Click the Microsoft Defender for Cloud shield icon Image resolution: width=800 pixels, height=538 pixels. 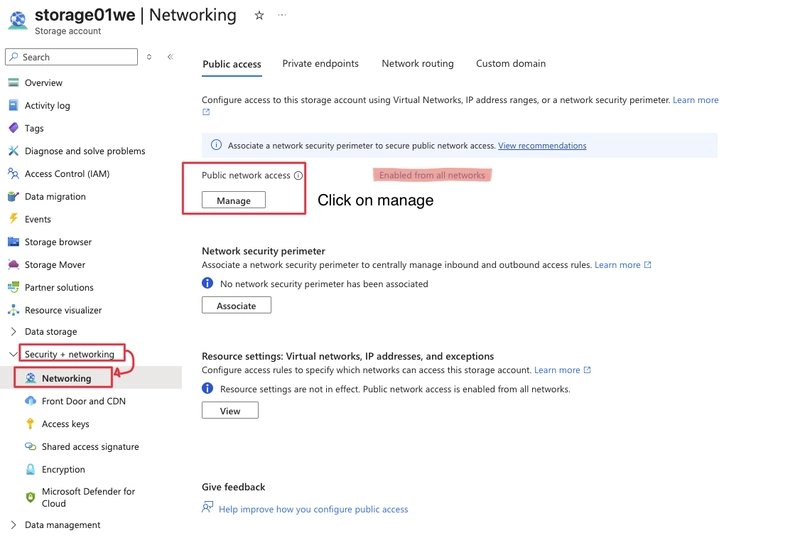click(x=31, y=497)
